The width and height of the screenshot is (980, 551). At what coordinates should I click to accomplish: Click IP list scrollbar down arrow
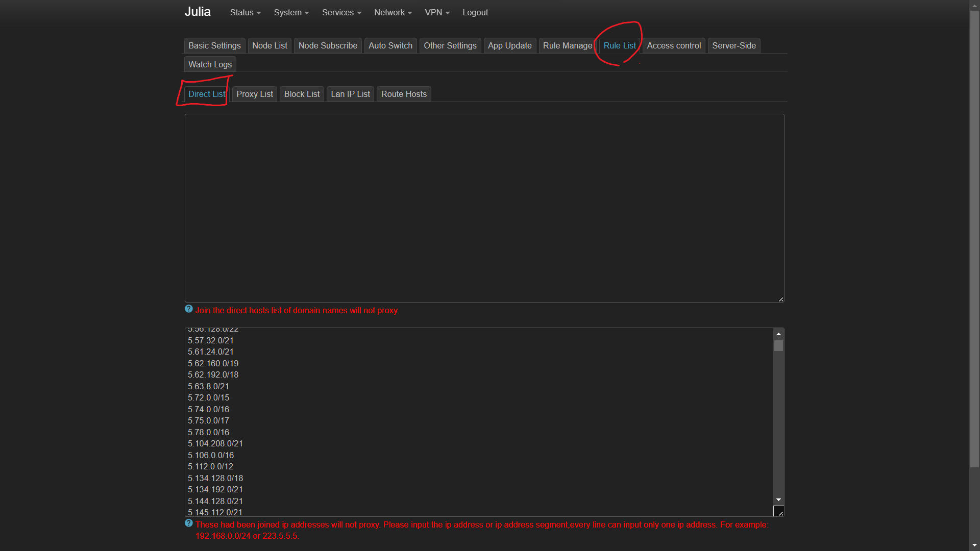778,500
